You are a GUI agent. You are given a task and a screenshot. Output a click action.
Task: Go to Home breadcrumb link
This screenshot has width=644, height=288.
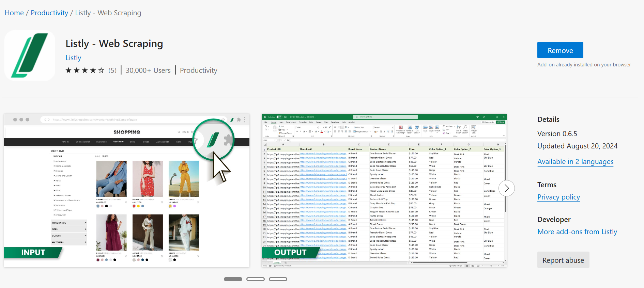click(14, 13)
